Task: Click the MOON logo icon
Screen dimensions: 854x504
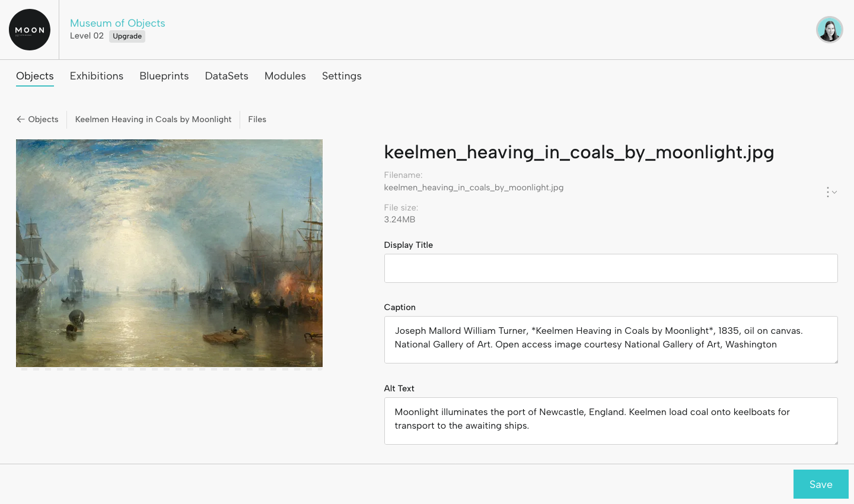Action: coord(30,30)
